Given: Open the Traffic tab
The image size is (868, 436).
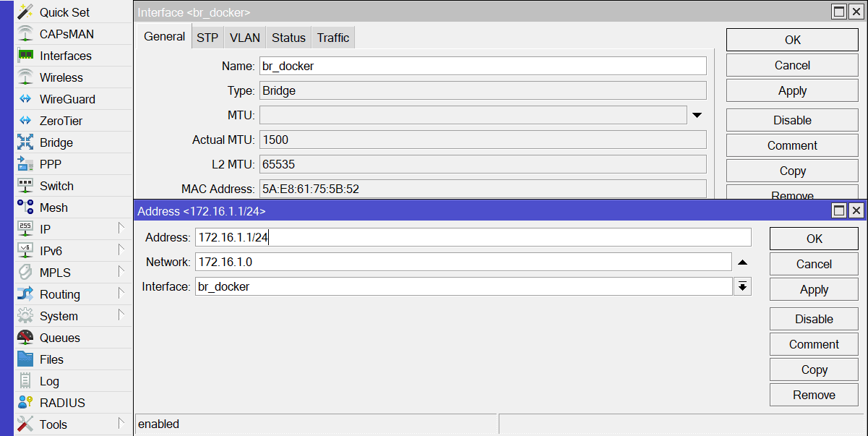Looking at the screenshot, I should coord(332,38).
